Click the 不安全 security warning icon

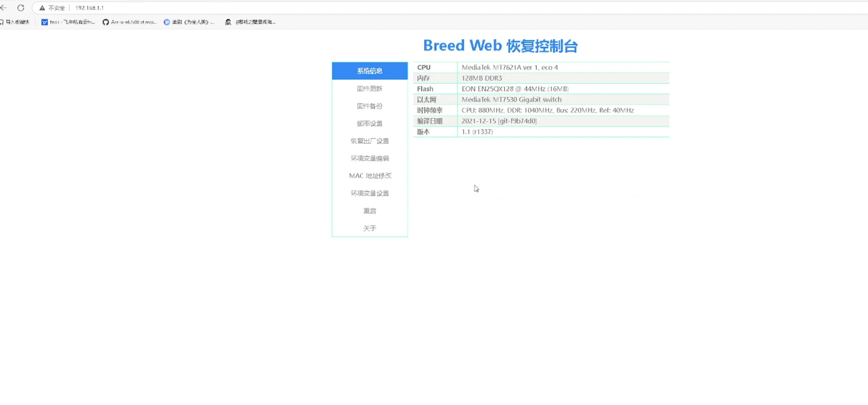[42, 8]
